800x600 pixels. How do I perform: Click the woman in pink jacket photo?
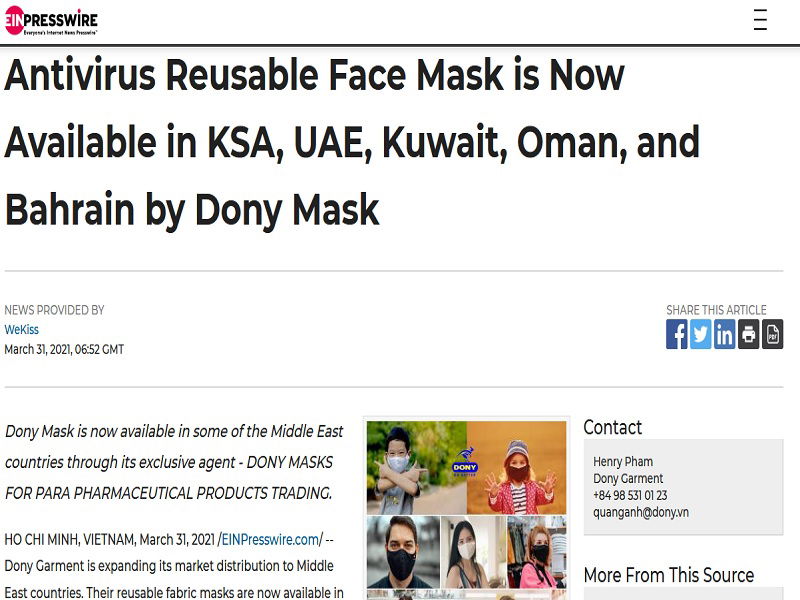537,552
